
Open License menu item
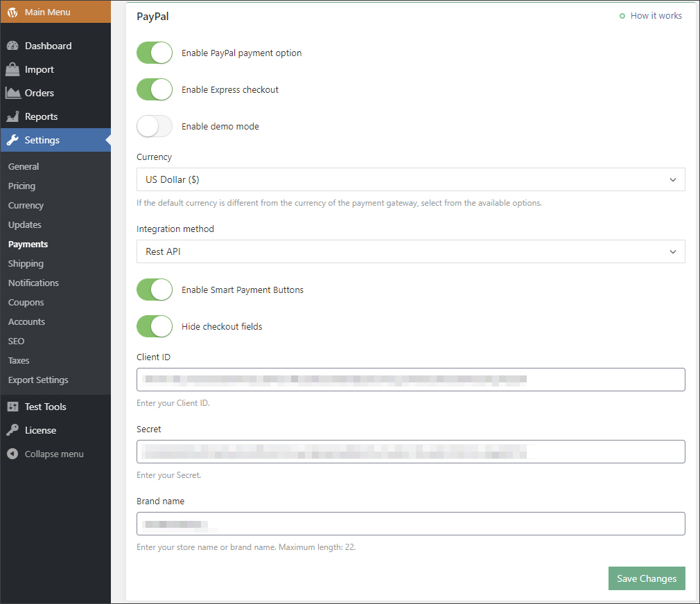pyautogui.click(x=55, y=430)
